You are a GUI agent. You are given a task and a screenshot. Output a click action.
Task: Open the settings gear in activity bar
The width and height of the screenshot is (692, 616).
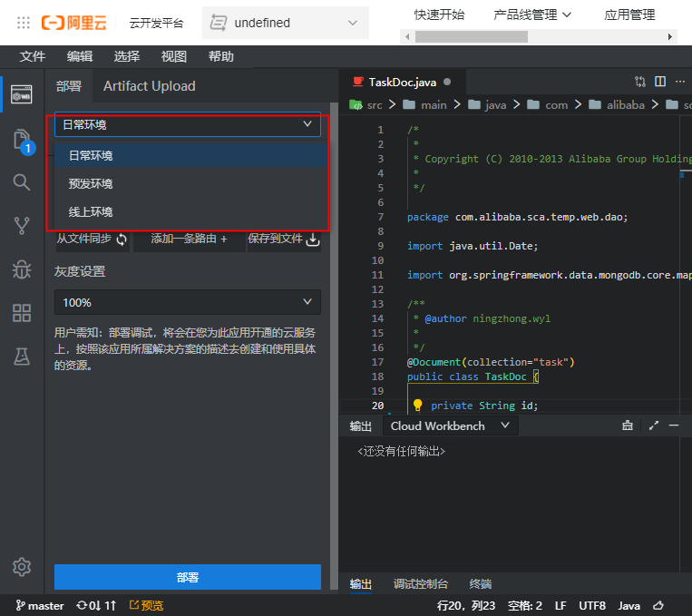tap(22, 567)
